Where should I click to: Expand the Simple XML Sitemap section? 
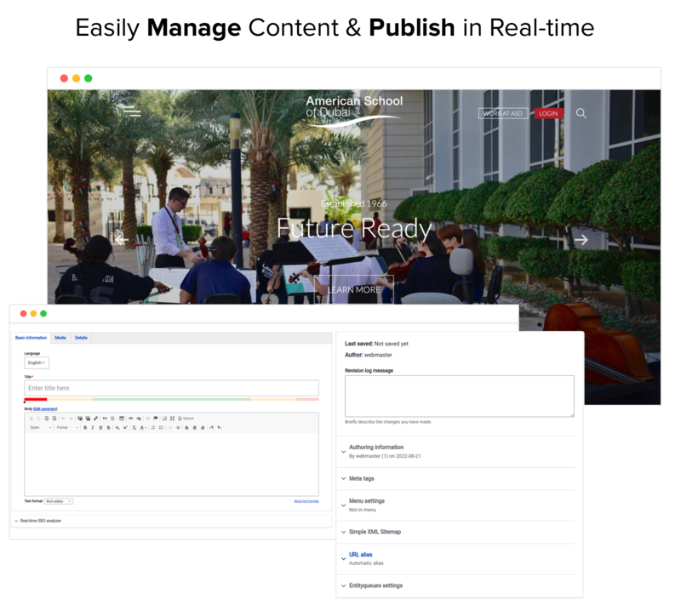pos(371,532)
